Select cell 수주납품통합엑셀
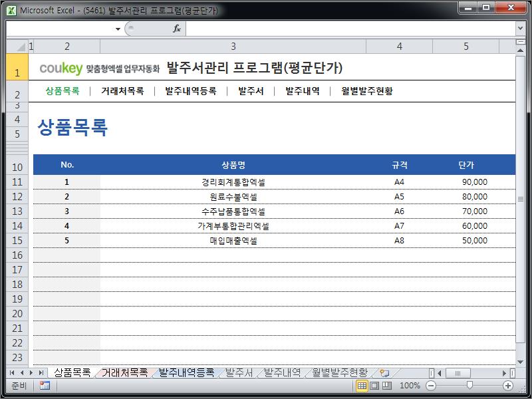Viewport: 532px width, 399px height. click(233, 211)
